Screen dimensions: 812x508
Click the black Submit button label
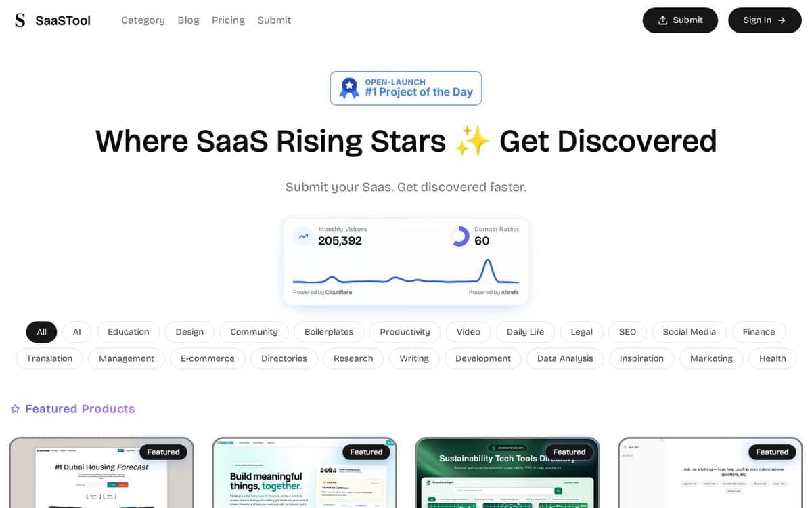687,20
